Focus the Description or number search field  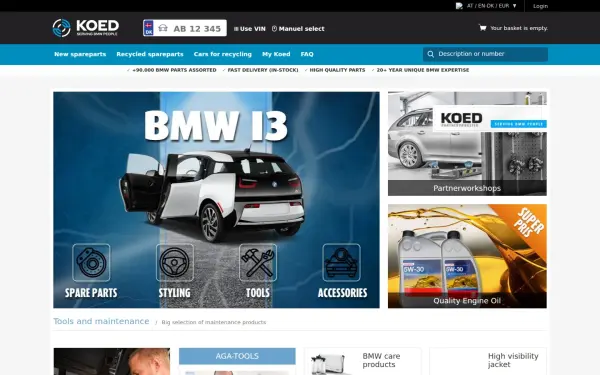(485, 54)
